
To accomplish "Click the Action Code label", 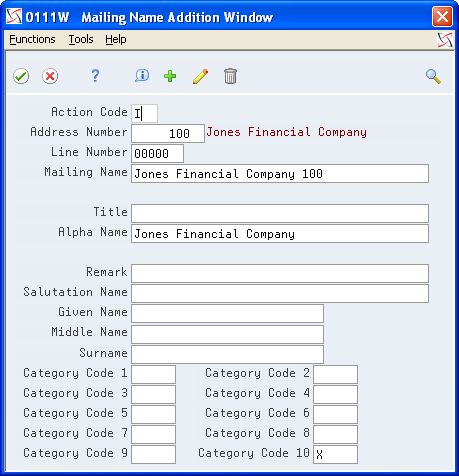I will [89, 112].
